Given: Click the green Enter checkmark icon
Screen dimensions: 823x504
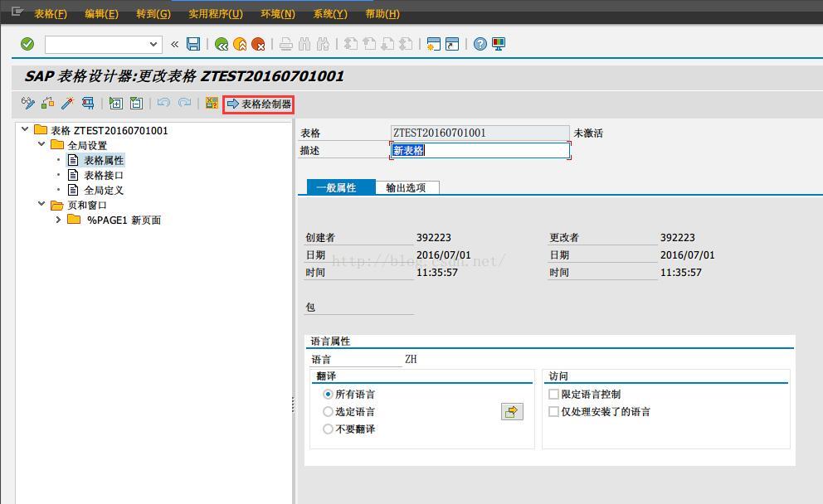Looking at the screenshot, I should pyautogui.click(x=27, y=44).
